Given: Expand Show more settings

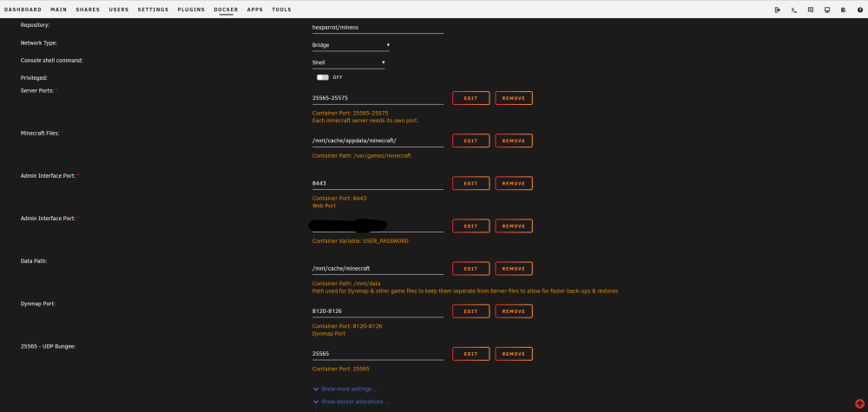Looking at the screenshot, I should click(345, 389).
